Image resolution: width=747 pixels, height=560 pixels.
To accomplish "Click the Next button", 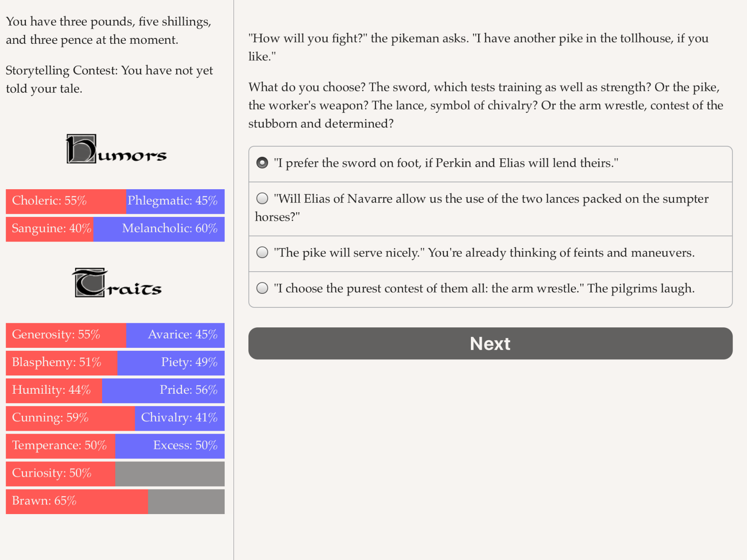I will coord(490,344).
